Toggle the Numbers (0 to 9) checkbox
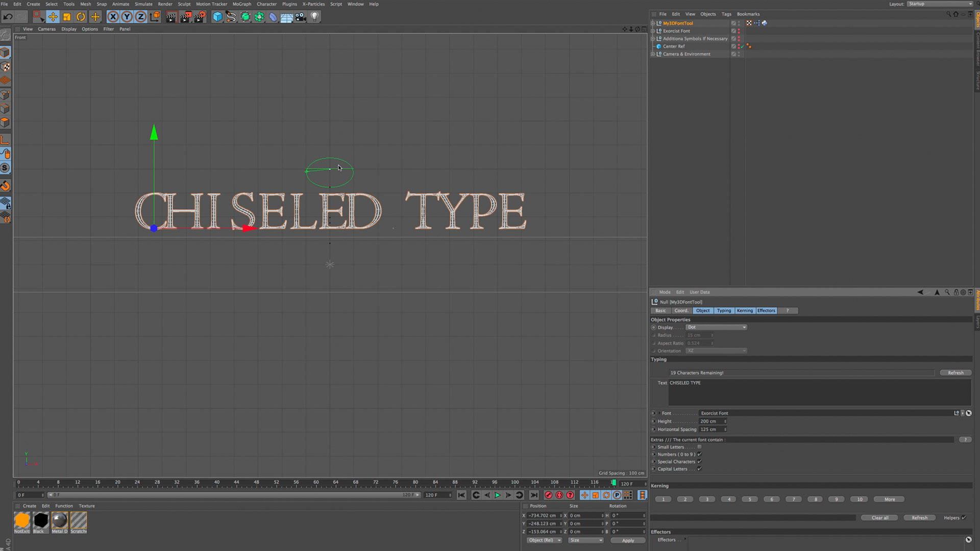Image resolution: width=980 pixels, height=551 pixels. 700,454
